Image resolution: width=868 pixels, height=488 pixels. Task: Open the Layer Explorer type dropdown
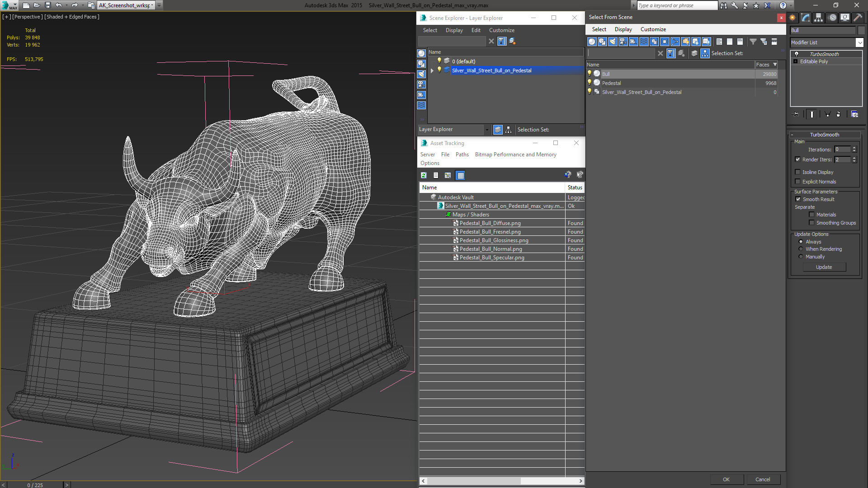(x=487, y=130)
